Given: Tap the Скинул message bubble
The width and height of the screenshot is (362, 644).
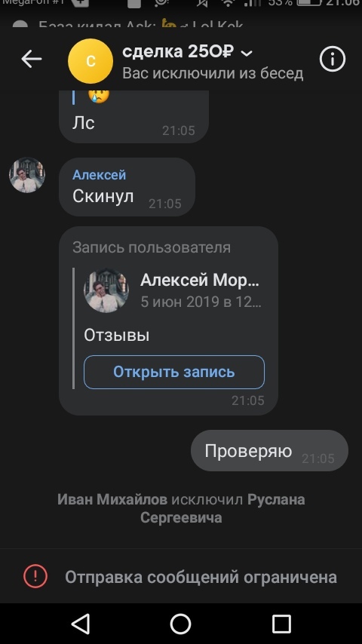Looking at the screenshot, I should click(x=127, y=187).
